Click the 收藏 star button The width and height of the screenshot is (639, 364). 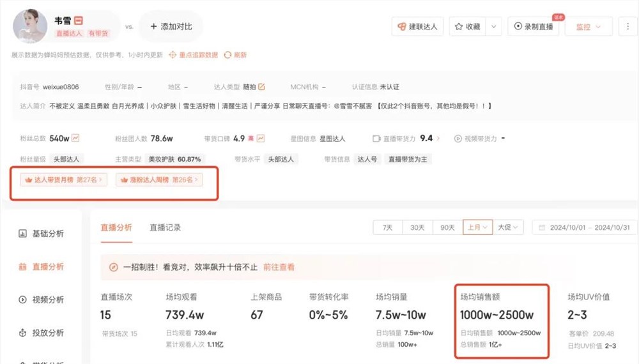468,26
